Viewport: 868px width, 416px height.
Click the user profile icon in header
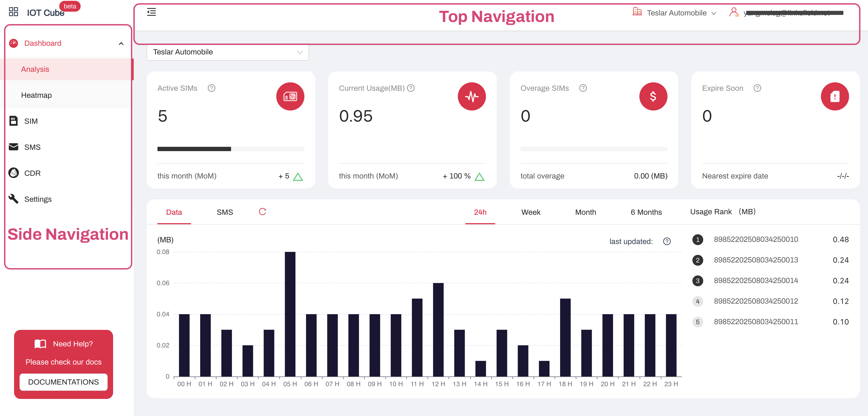(x=734, y=12)
